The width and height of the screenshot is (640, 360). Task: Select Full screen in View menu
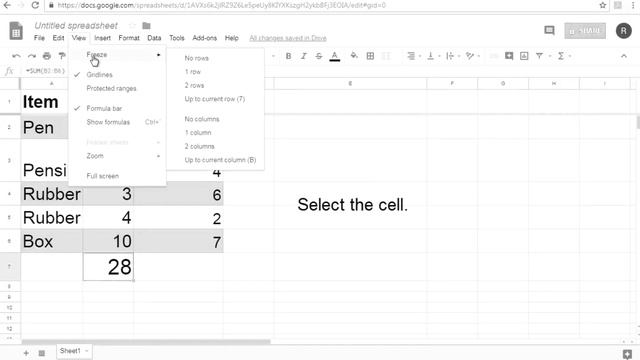point(118,176)
